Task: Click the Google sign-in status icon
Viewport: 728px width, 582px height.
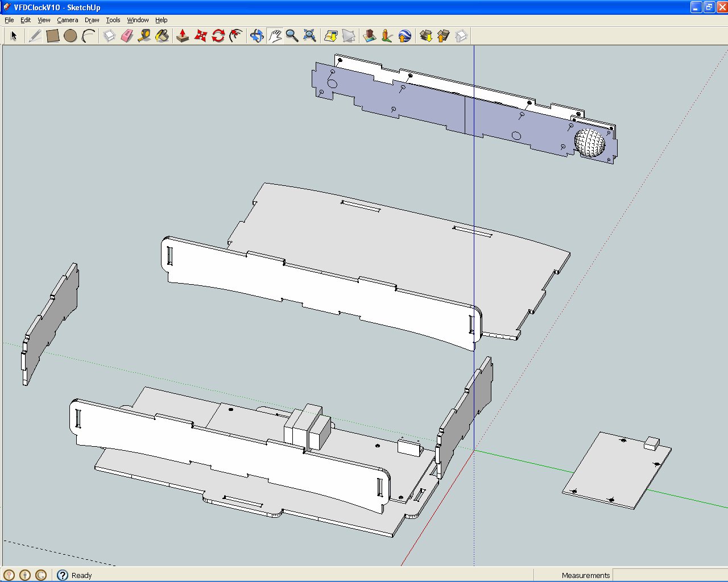Action: click(x=41, y=575)
